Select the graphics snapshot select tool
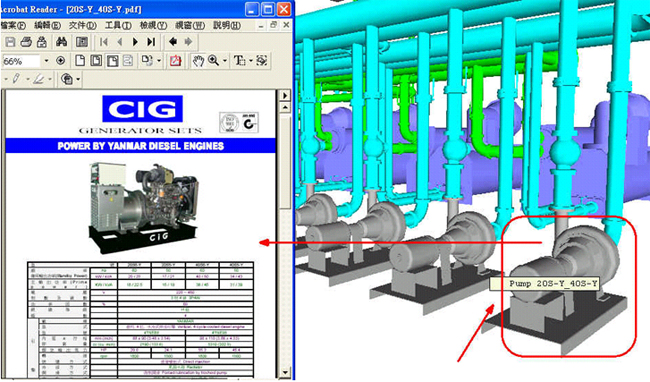 click(x=262, y=61)
